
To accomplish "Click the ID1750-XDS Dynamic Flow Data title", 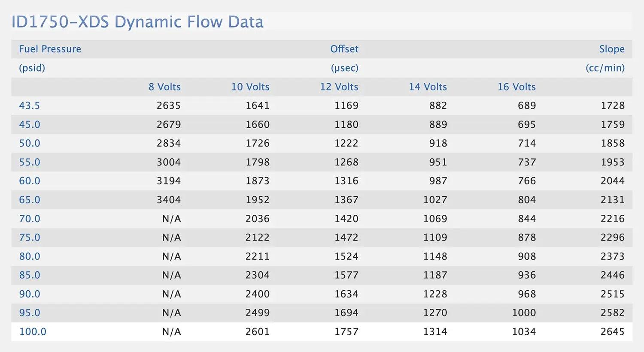I will point(137,22).
